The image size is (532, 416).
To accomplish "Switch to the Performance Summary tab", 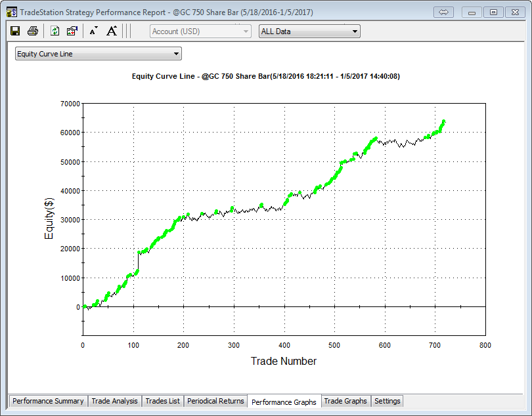I will pyautogui.click(x=48, y=401).
